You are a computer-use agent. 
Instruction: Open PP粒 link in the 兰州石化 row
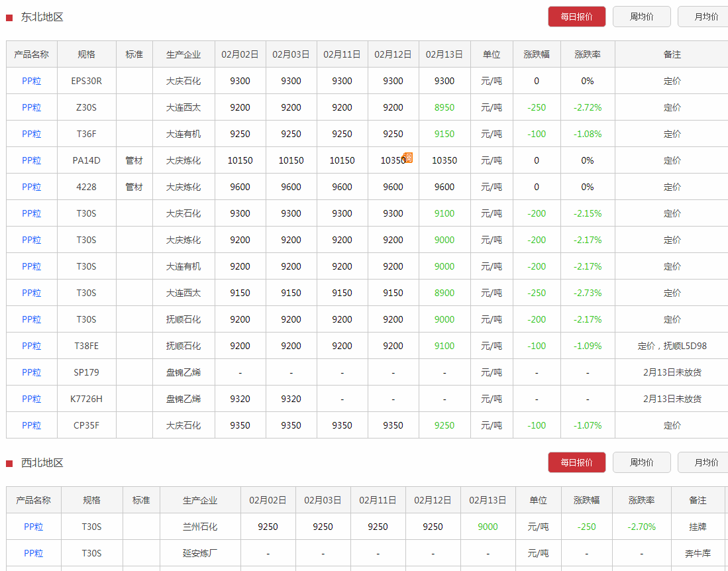33,527
